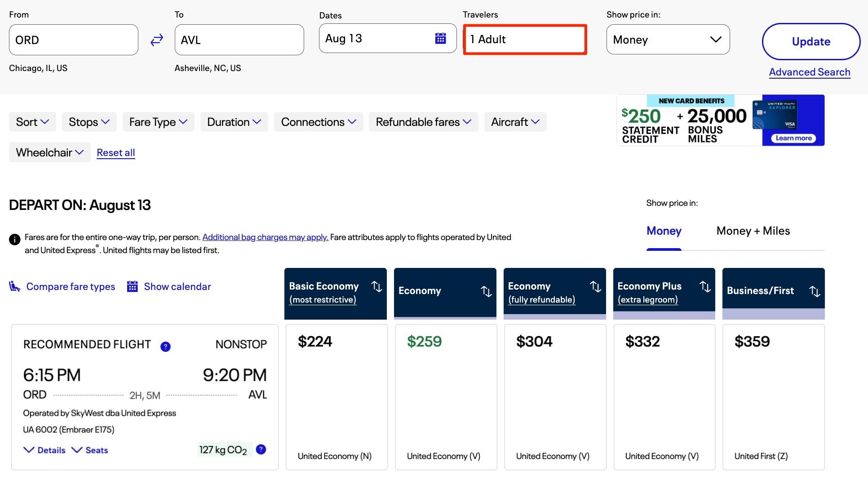This screenshot has width=868, height=481.
Task: Select $259 Economy fare
Action: click(x=446, y=397)
